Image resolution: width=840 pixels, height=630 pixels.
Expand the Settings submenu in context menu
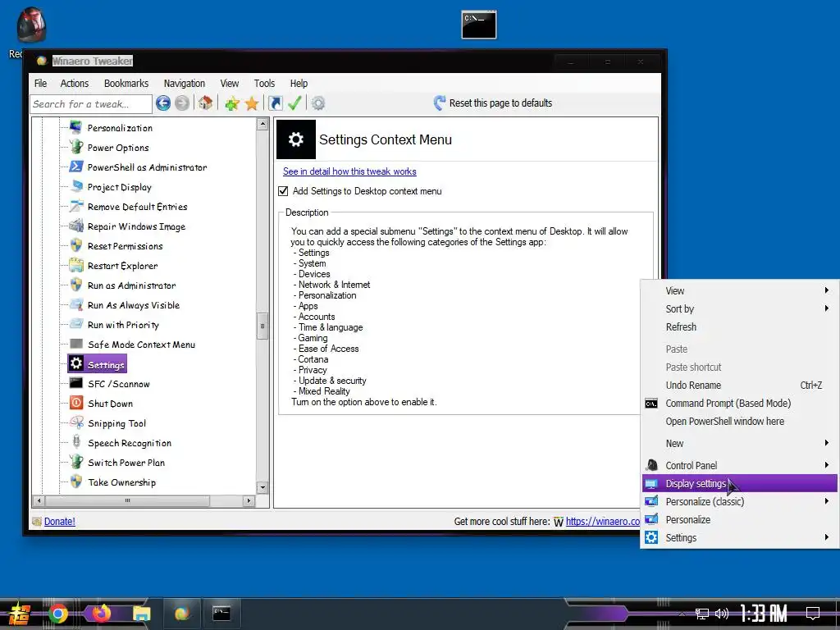[x=739, y=538]
